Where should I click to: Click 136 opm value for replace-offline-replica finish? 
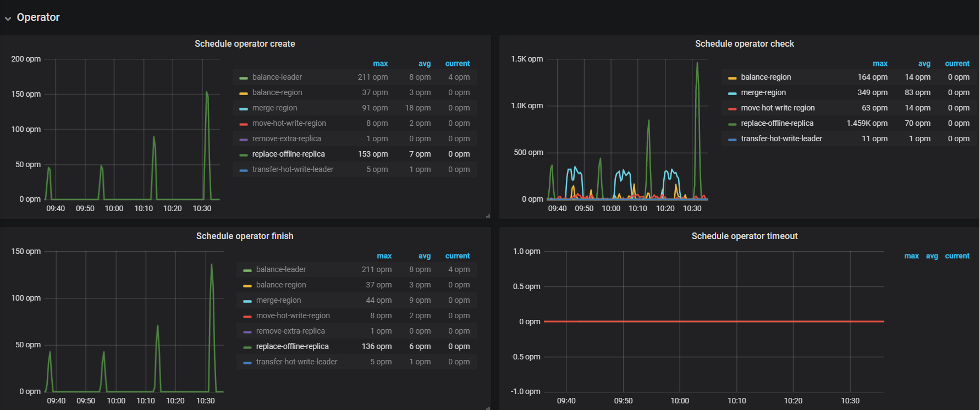(377, 346)
